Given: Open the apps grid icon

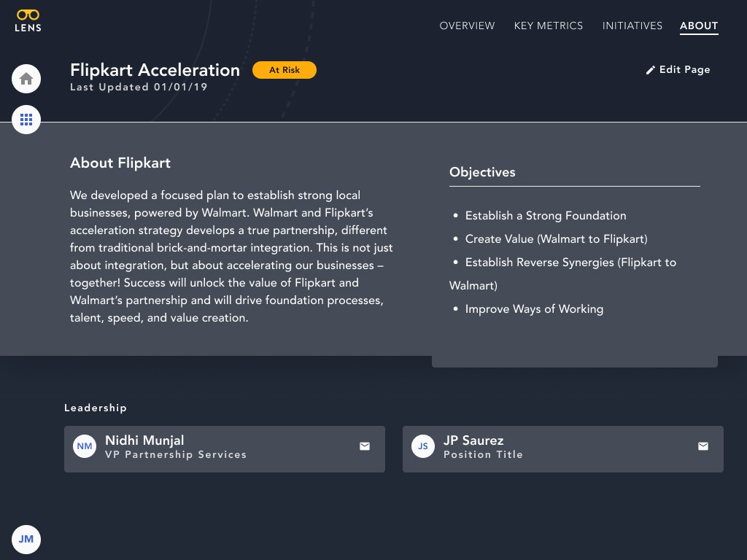Looking at the screenshot, I should pyautogui.click(x=26, y=120).
